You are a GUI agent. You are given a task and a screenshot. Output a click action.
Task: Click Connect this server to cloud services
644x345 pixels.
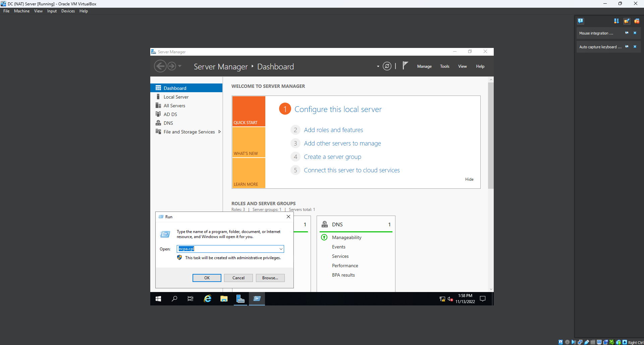click(x=352, y=170)
